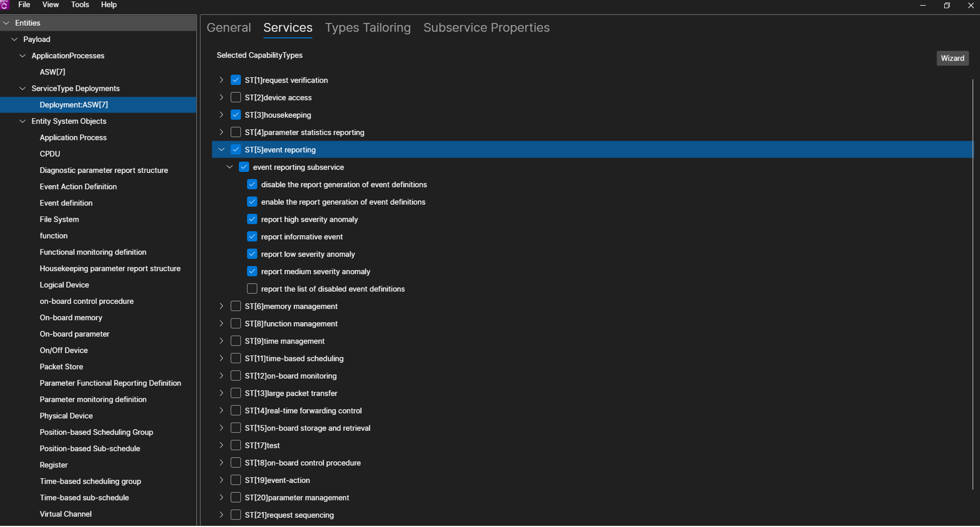The height and width of the screenshot is (527, 980).
Task: Expand ST[6]memory management node
Action: (221, 307)
